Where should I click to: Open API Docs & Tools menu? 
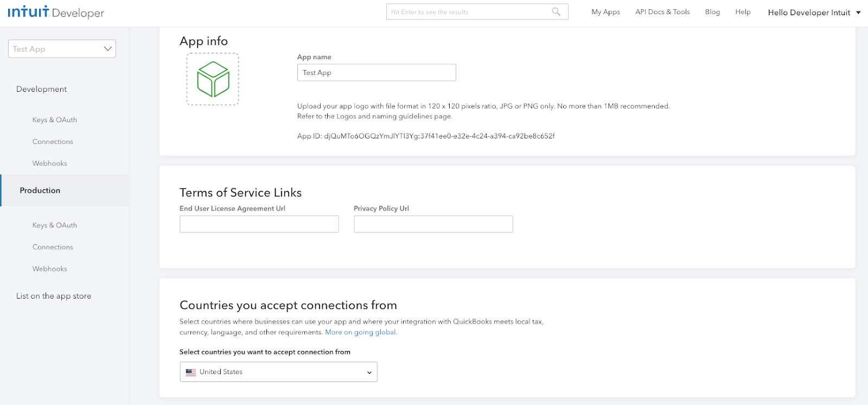tap(662, 12)
